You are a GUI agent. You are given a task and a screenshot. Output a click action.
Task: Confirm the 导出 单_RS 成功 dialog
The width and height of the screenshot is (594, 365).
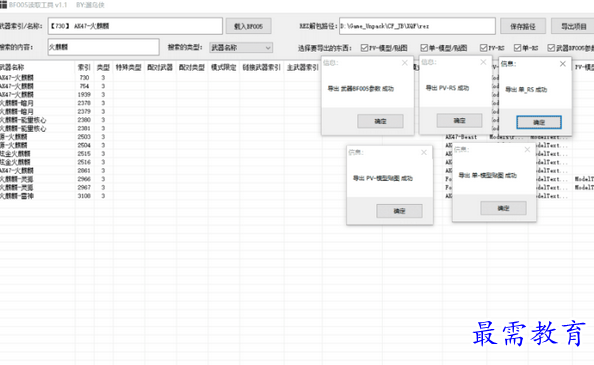(539, 122)
